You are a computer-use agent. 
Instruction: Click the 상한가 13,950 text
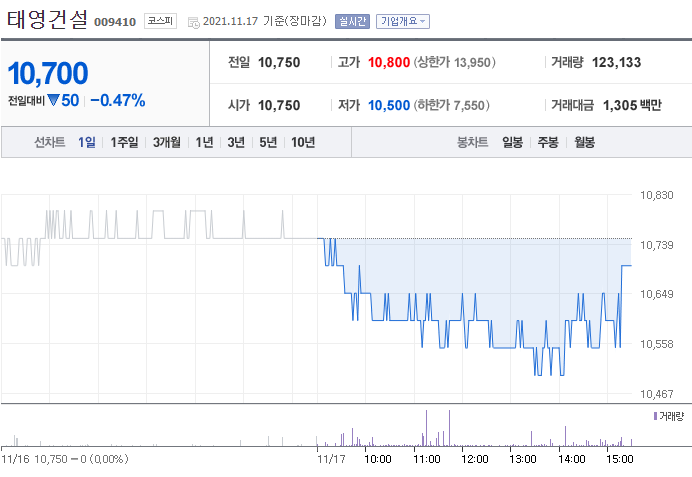point(454,62)
